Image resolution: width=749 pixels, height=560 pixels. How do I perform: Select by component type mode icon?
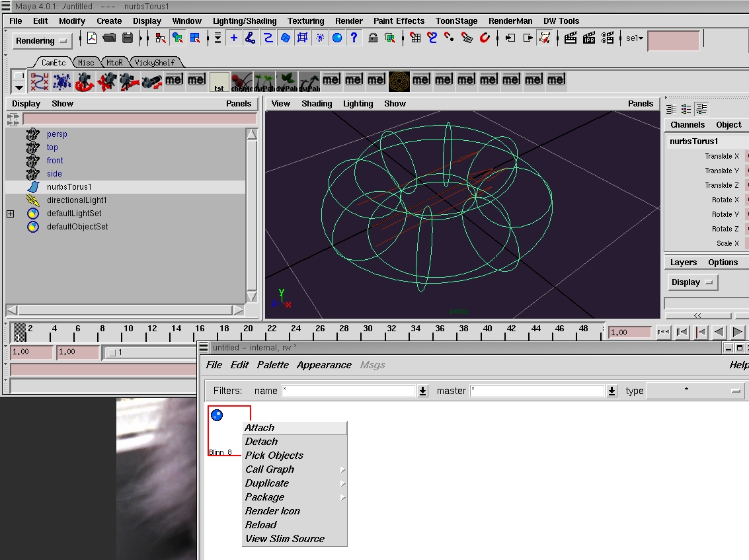[195, 38]
